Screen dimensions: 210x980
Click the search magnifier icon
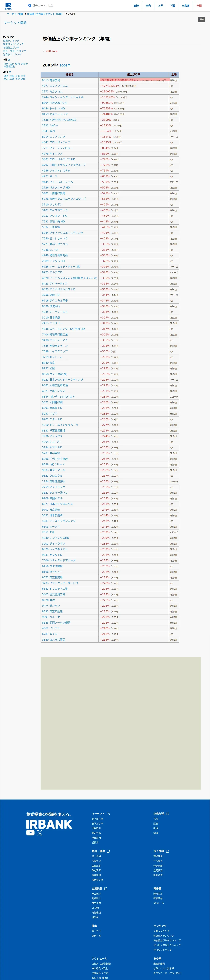30,6
